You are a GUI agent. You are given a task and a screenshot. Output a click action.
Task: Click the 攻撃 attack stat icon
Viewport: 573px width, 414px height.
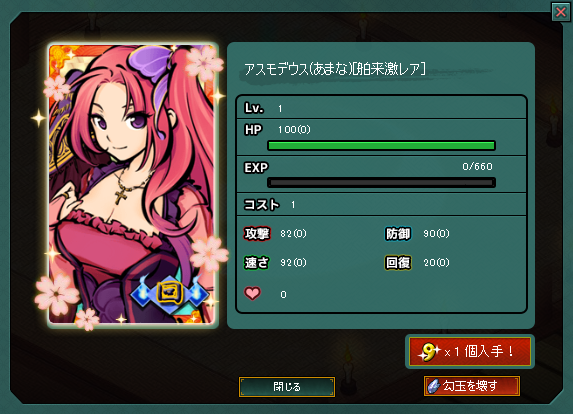(257, 233)
